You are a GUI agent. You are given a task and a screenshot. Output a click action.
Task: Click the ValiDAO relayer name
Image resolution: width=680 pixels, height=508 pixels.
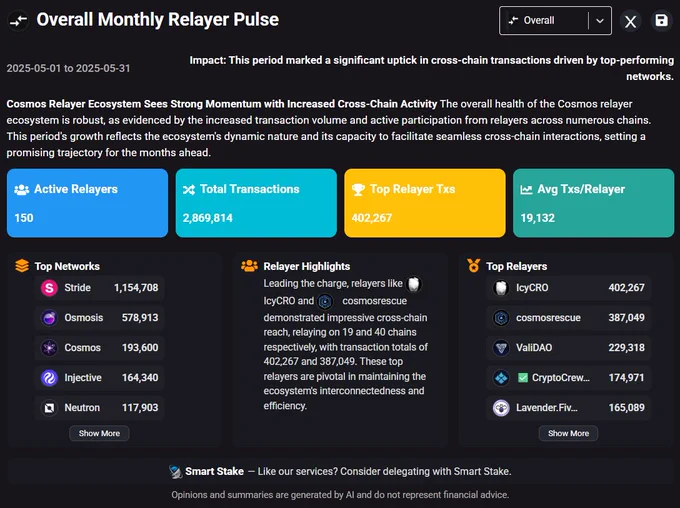tap(534, 347)
